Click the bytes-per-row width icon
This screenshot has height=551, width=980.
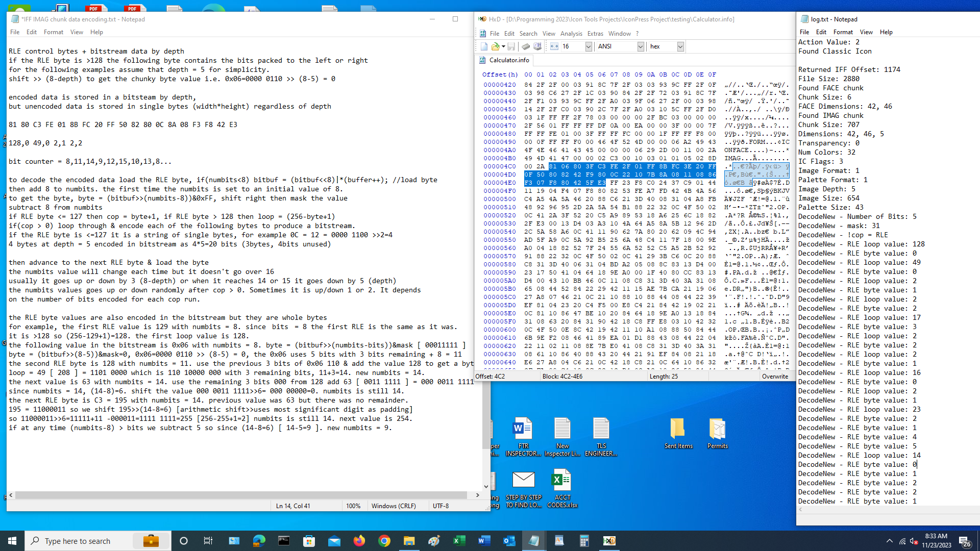[554, 46]
